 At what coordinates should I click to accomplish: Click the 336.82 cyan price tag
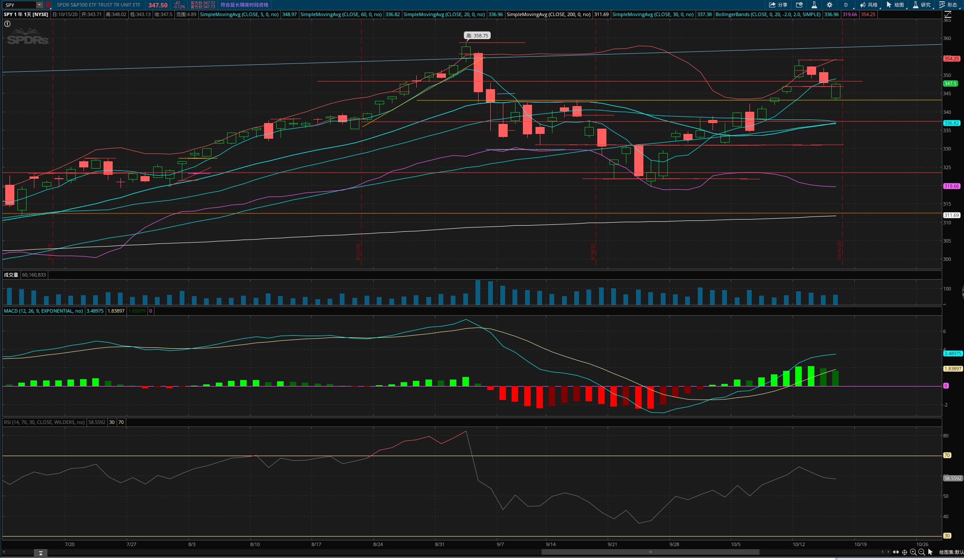951,123
